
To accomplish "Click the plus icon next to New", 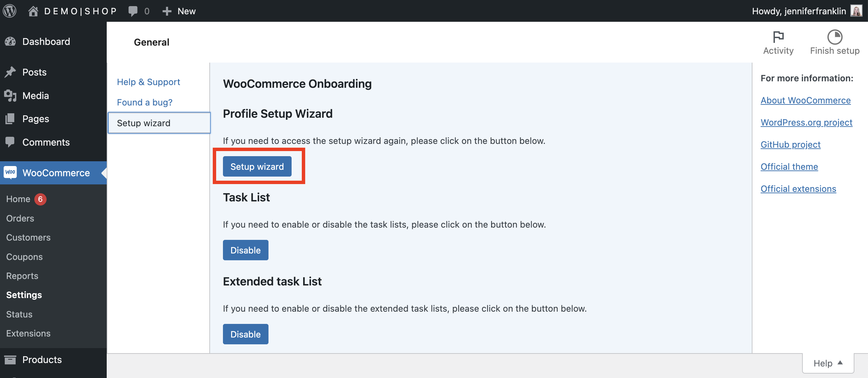I will click(167, 11).
